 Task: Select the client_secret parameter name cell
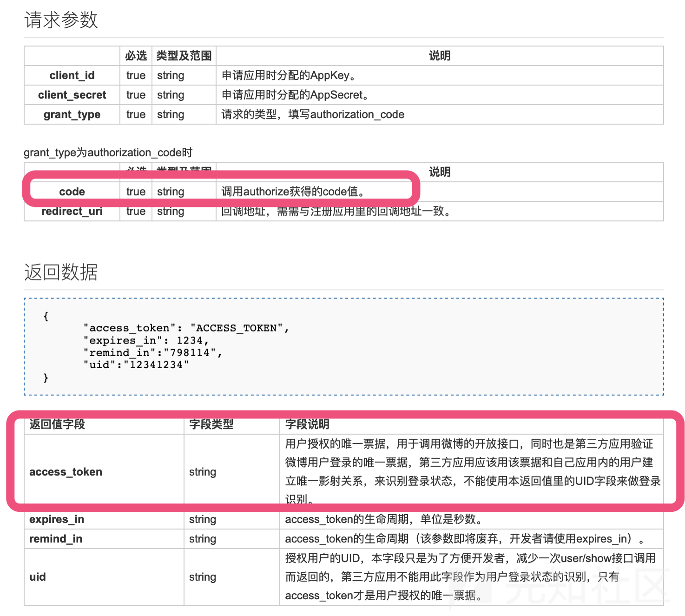click(72, 95)
